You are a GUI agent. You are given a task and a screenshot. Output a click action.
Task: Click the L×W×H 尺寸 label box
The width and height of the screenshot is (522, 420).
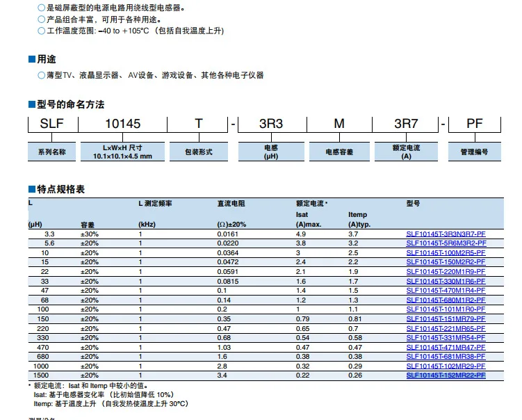122,152
